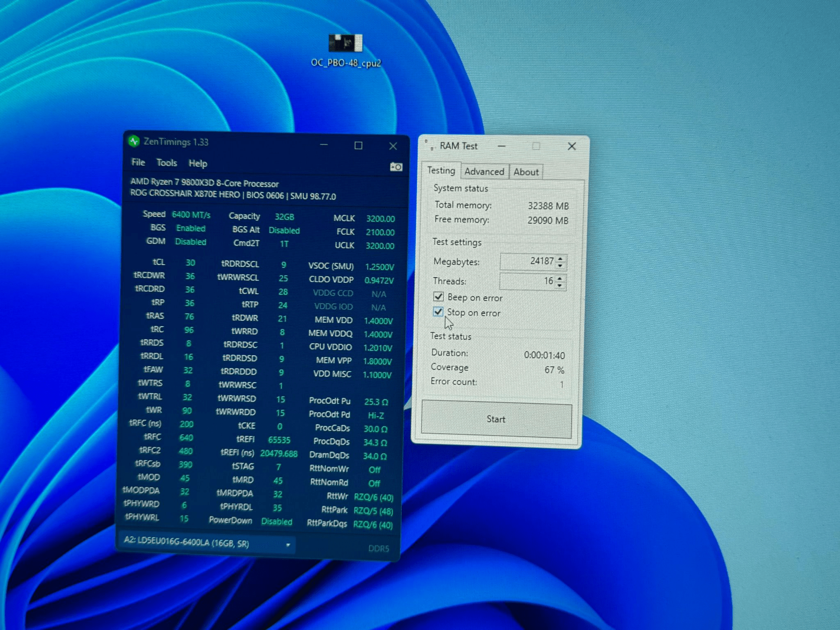Switch to the About tab
The height and width of the screenshot is (630, 840).
(x=526, y=172)
